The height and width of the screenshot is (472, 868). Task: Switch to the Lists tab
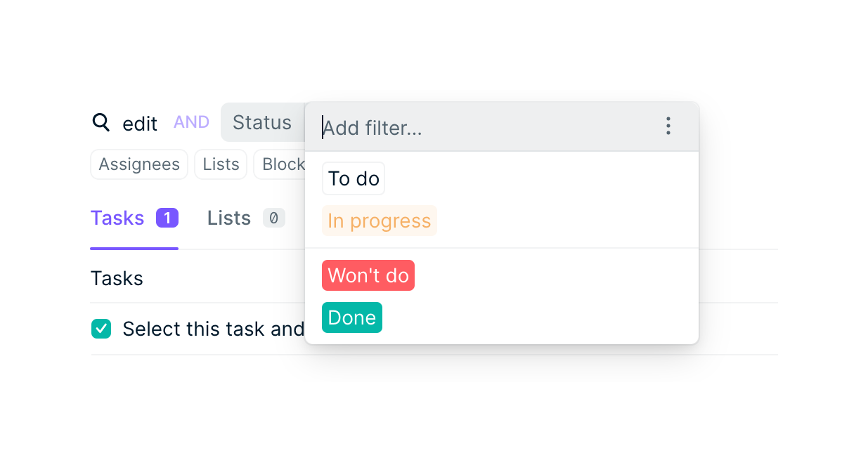pos(228,218)
